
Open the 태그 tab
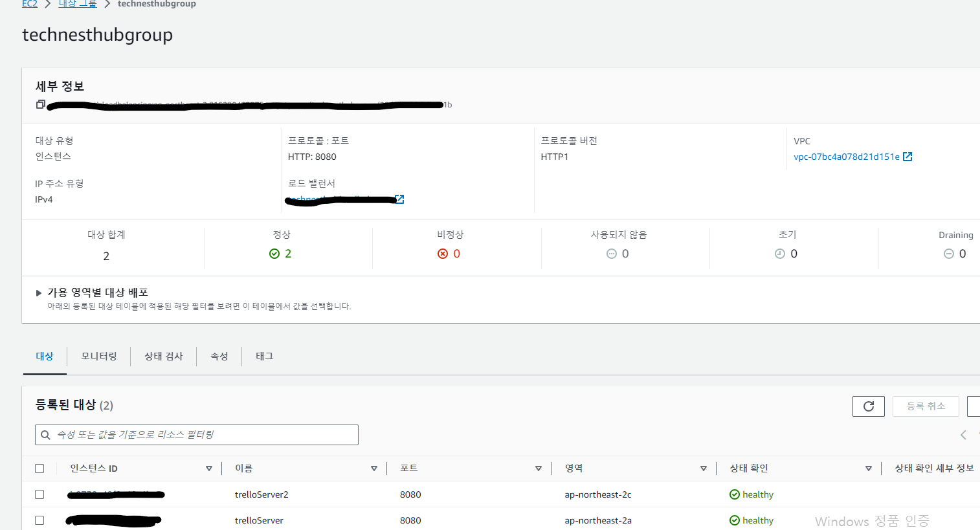(265, 357)
